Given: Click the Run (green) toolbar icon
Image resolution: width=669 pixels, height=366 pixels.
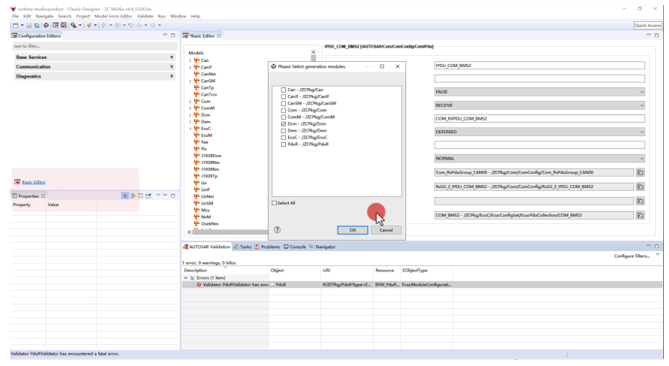Looking at the screenshot, I should [x=73, y=25].
